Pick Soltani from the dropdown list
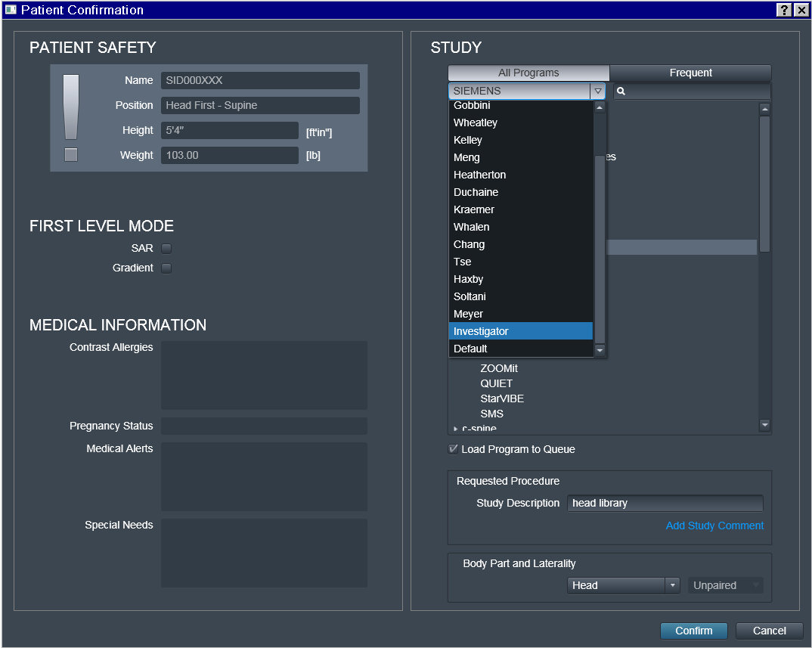Viewport: 812px width, 648px height. point(520,296)
